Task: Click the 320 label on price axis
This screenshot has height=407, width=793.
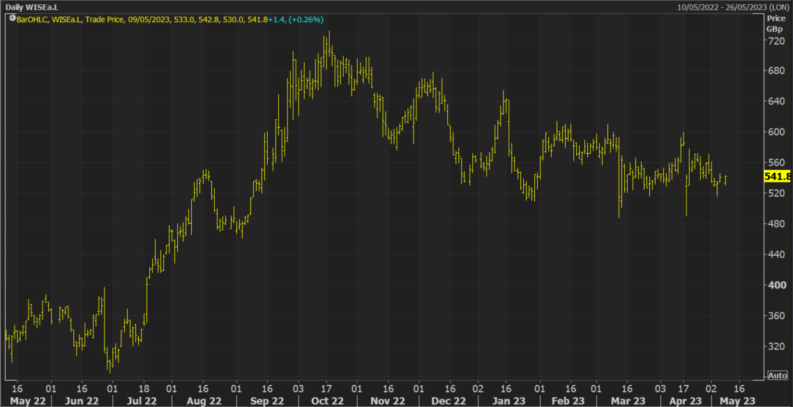Action: click(775, 346)
